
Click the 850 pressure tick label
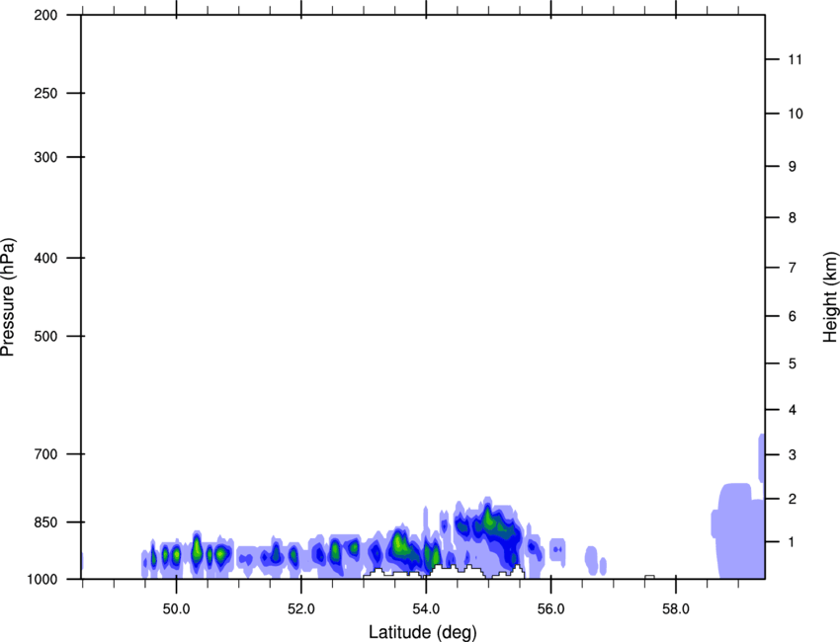tap(46, 522)
